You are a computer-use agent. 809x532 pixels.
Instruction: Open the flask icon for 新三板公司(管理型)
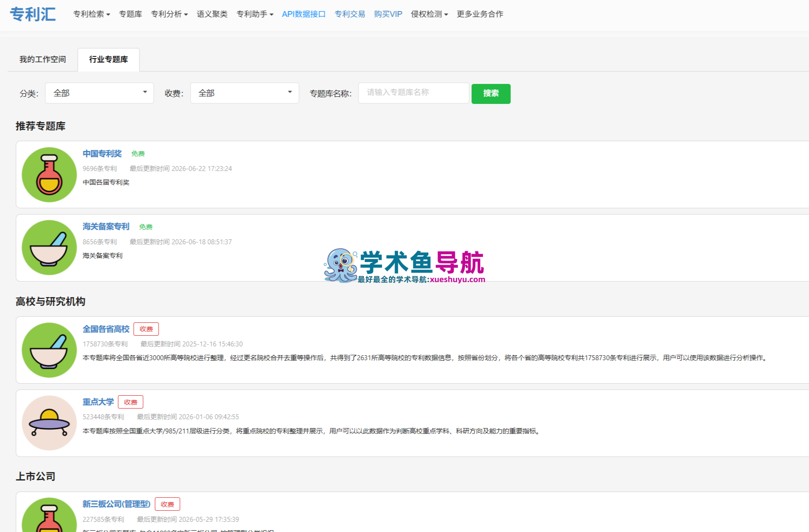point(49,515)
